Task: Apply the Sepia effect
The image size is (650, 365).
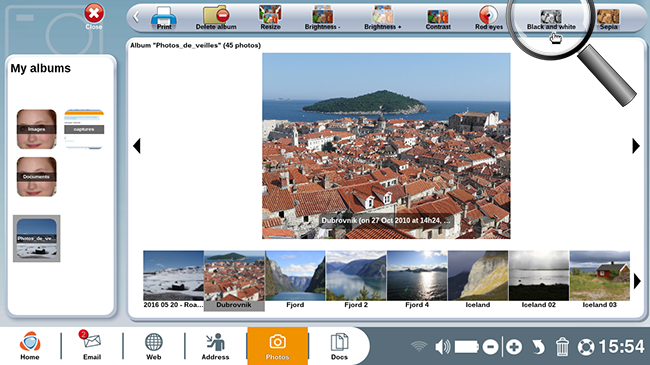Action: pos(608,19)
